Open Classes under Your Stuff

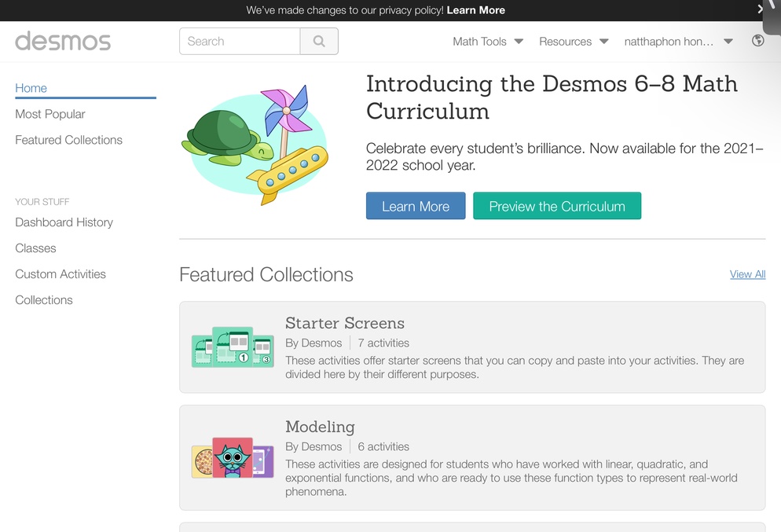click(36, 248)
